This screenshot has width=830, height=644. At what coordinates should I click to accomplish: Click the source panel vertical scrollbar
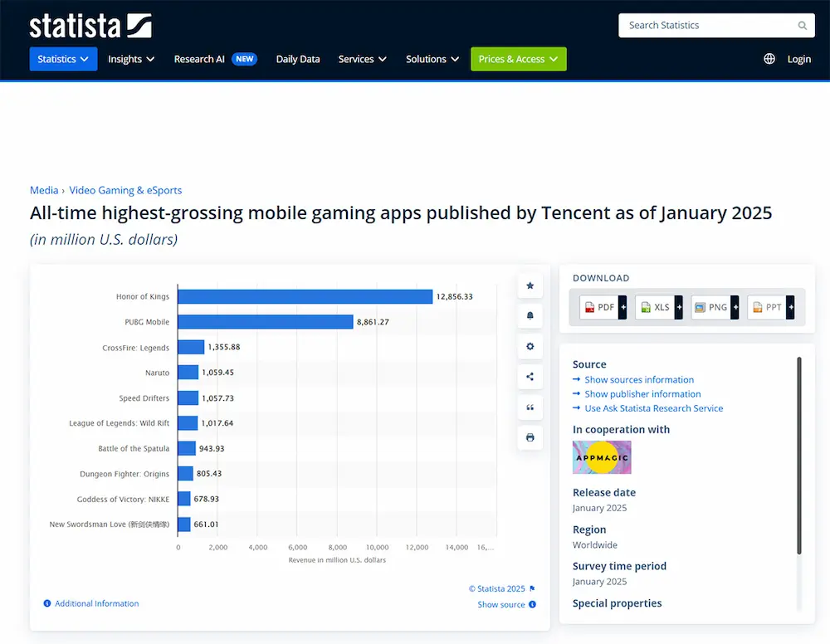[x=799, y=455]
